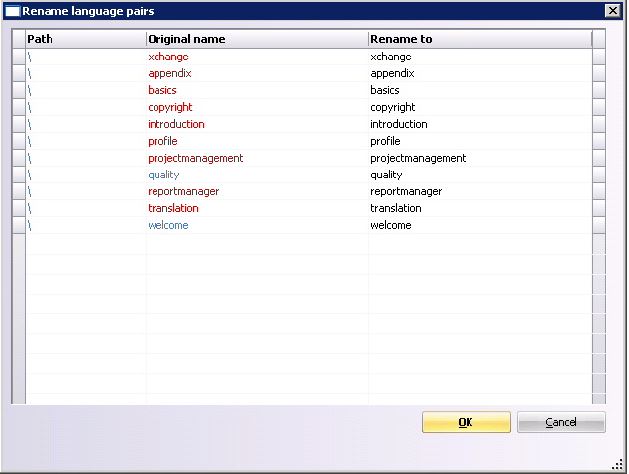Confirm renaming with the OK button
This screenshot has width=629, height=474.
tap(466, 422)
